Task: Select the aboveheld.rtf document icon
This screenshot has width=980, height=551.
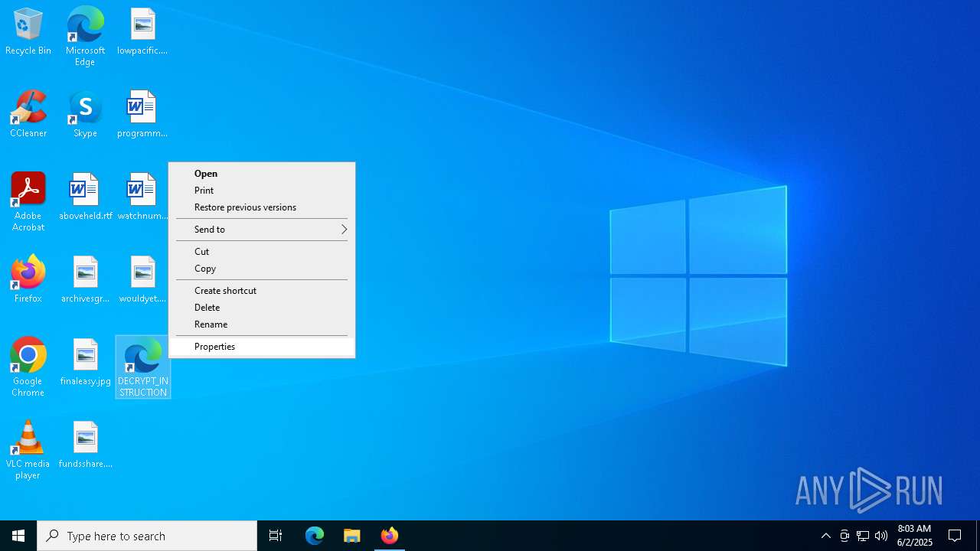Action: [85, 197]
